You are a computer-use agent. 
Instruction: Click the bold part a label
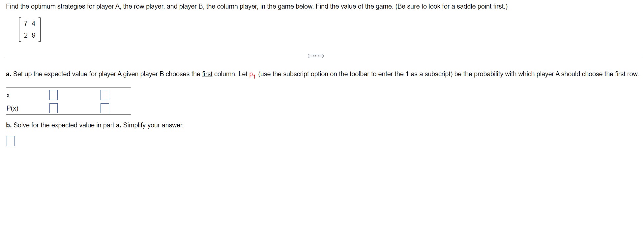coord(8,74)
